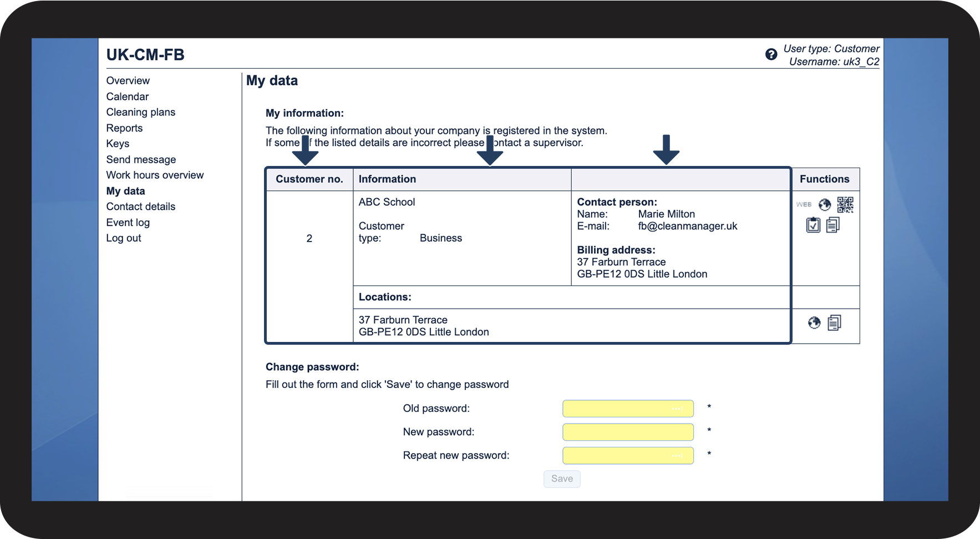Image resolution: width=980 pixels, height=539 pixels.
Task: Focus the Repeat new password field
Action: 628,456
